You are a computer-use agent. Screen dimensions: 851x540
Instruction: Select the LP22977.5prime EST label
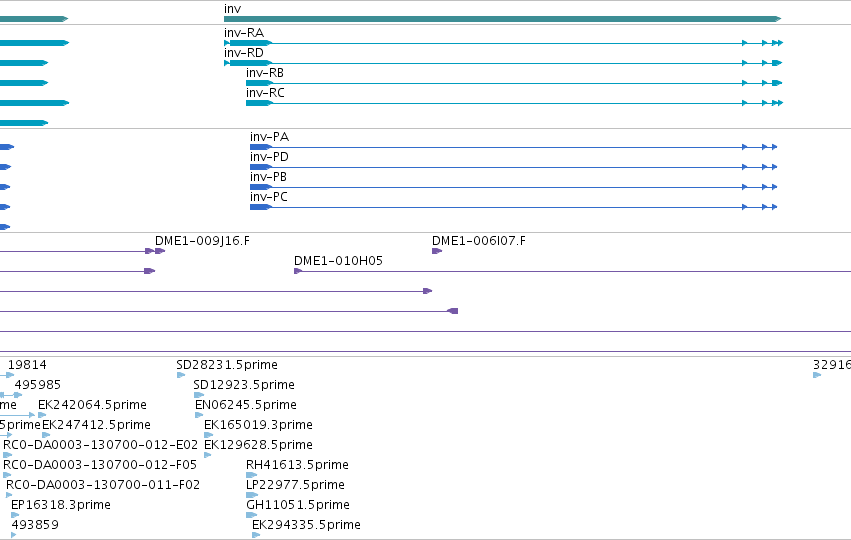coord(295,485)
